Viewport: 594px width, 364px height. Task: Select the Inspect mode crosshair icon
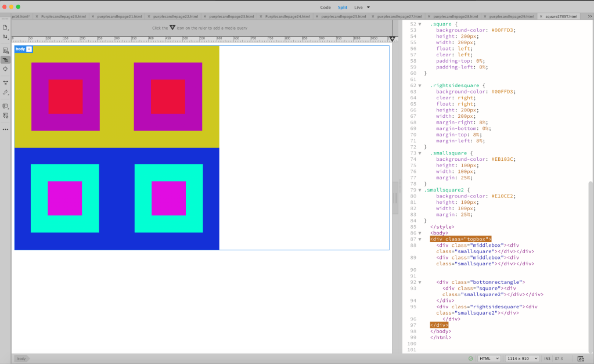pyautogui.click(x=5, y=69)
